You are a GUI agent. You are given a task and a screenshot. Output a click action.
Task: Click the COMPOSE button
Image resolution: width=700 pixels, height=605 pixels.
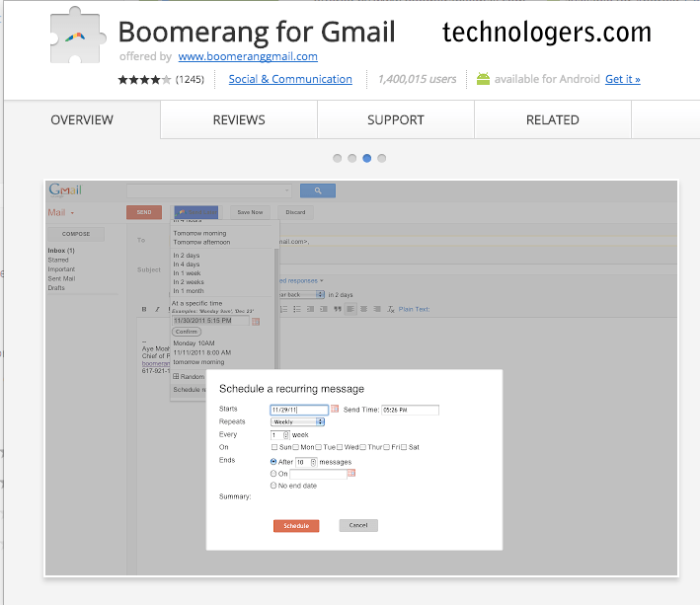pos(76,234)
